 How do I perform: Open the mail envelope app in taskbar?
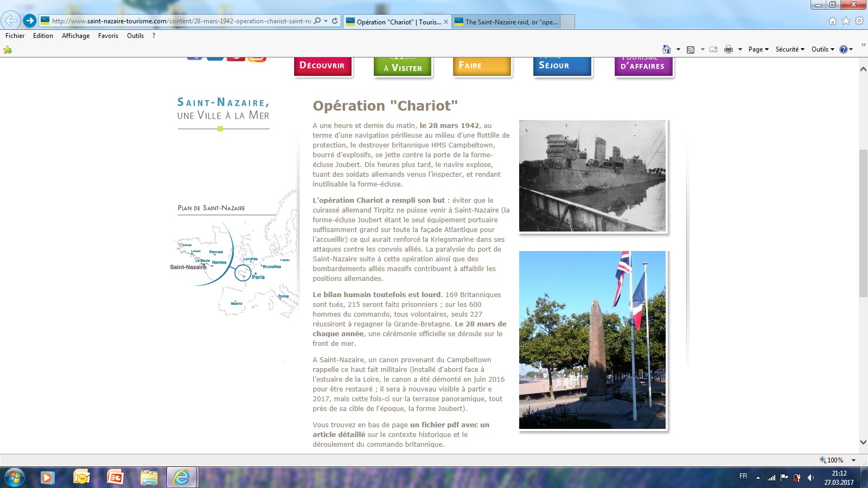point(81,478)
